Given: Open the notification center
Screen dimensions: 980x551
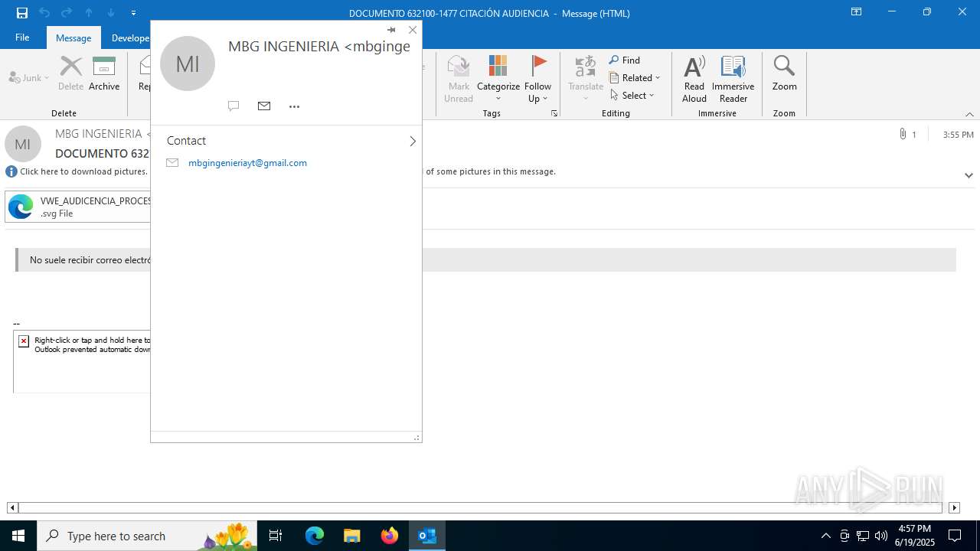Looking at the screenshot, I should pyautogui.click(x=955, y=536).
